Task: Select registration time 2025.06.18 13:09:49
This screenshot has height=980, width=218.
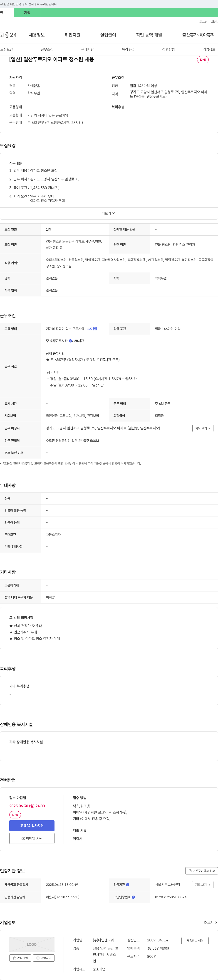Action: click(x=62, y=884)
